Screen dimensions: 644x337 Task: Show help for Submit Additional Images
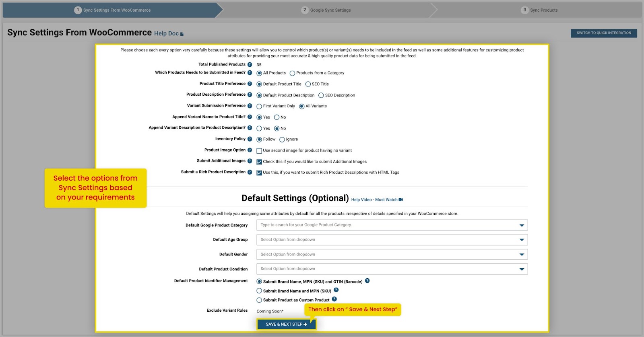(x=250, y=161)
